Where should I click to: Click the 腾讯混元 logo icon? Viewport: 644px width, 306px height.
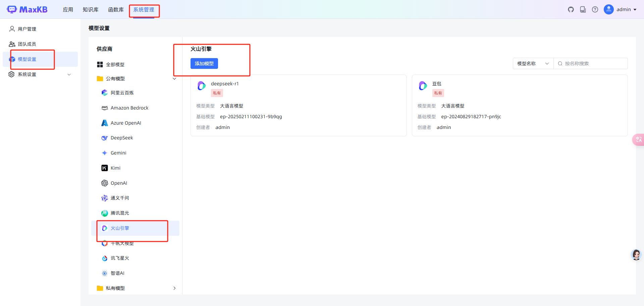point(105,213)
